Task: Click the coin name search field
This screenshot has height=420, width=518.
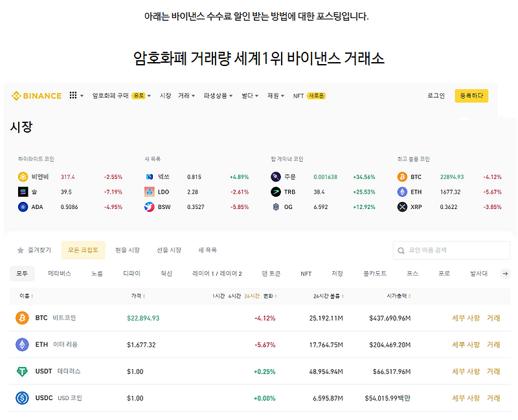Action: (451, 250)
